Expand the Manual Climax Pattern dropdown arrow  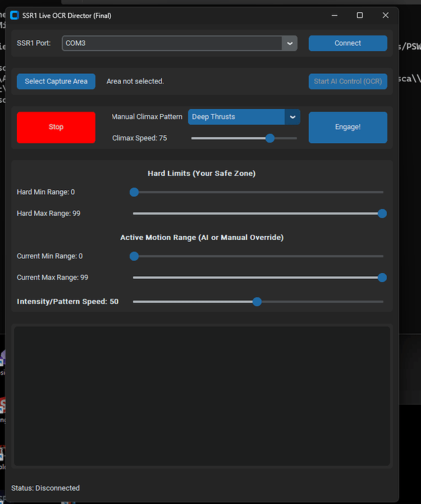click(x=293, y=117)
